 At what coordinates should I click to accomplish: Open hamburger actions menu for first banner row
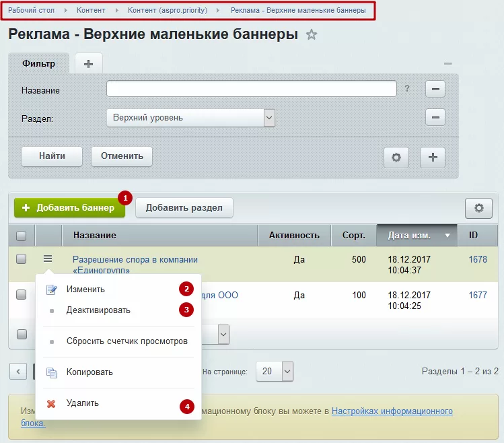[x=48, y=259]
